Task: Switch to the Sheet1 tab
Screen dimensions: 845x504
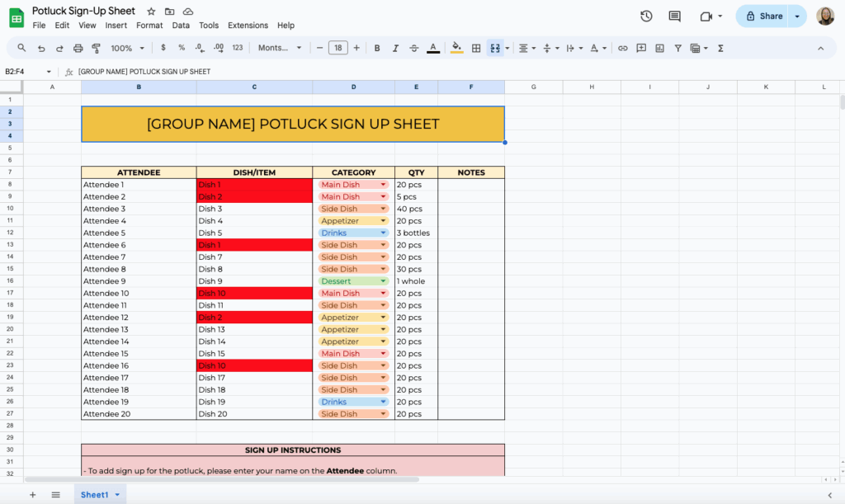Action: (96, 494)
